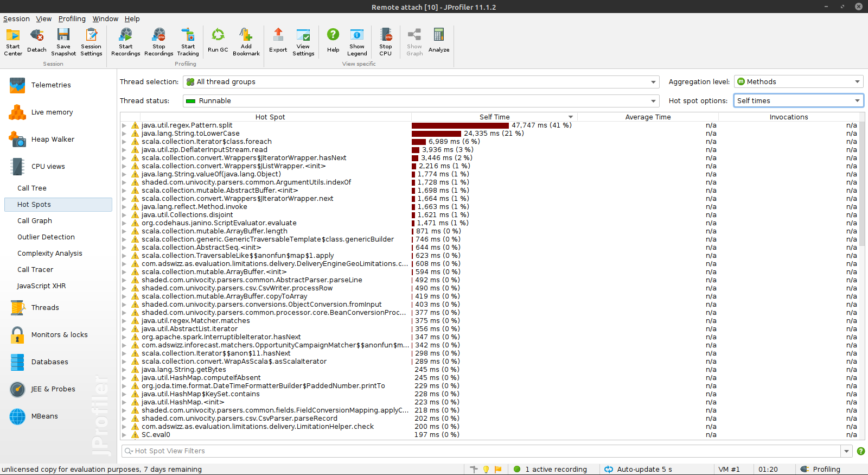This screenshot has width=868, height=475.
Task: Open the Session menu
Action: tap(16, 19)
